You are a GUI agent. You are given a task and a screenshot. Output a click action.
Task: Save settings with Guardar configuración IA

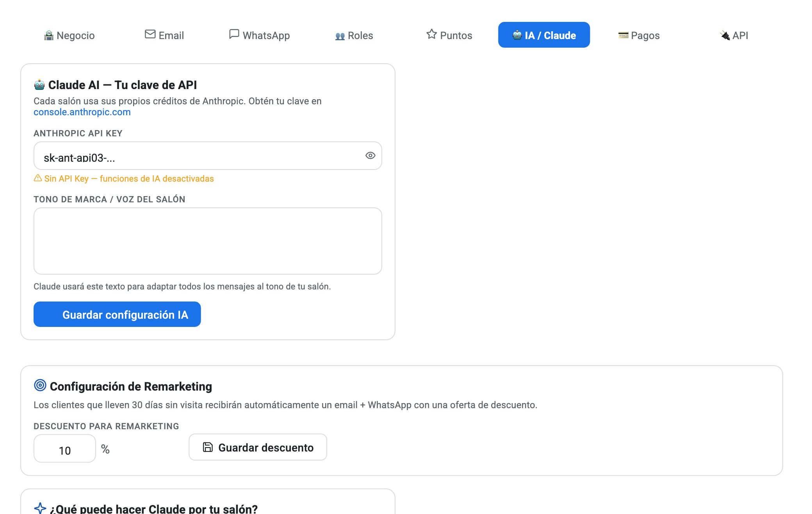(x=117, y=314)
